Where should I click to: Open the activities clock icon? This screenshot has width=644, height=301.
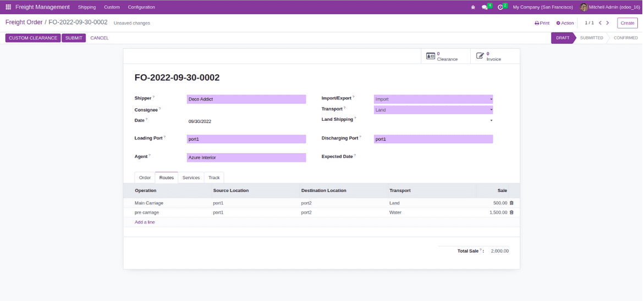(x=500, y=7)
